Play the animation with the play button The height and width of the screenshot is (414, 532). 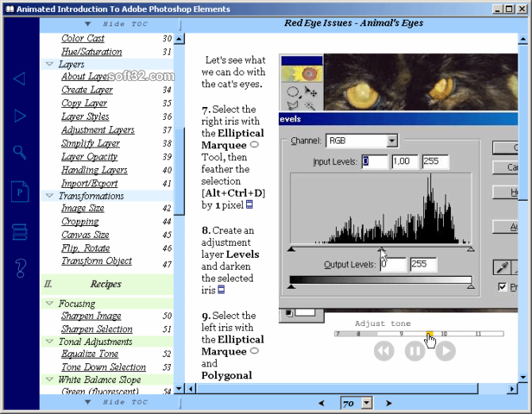point(445,351)
